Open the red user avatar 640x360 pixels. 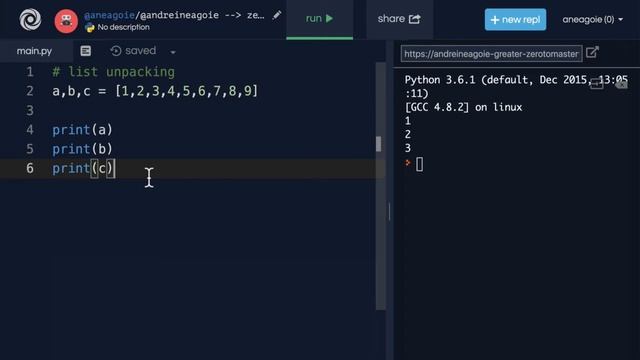[x=66, y=21]
